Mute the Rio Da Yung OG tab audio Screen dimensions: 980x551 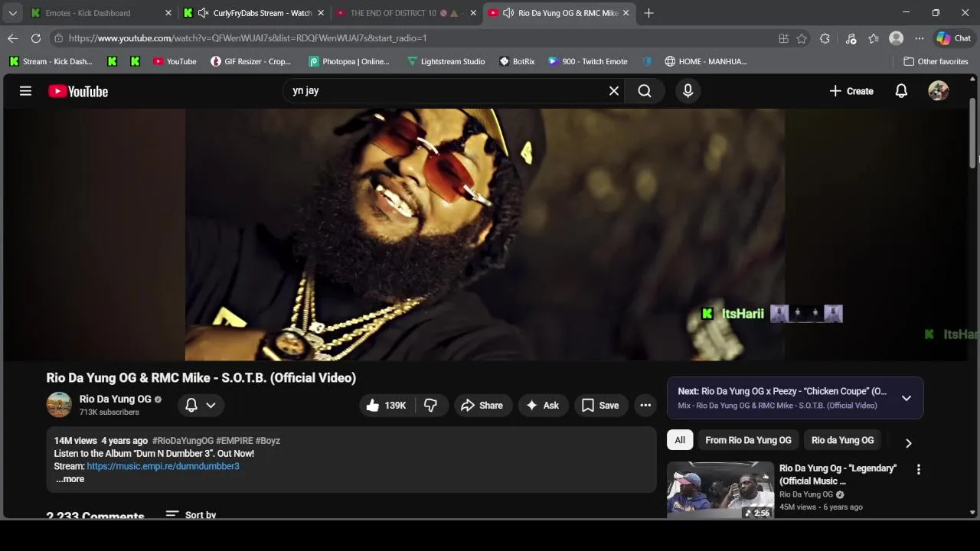(x=508, y=13)
